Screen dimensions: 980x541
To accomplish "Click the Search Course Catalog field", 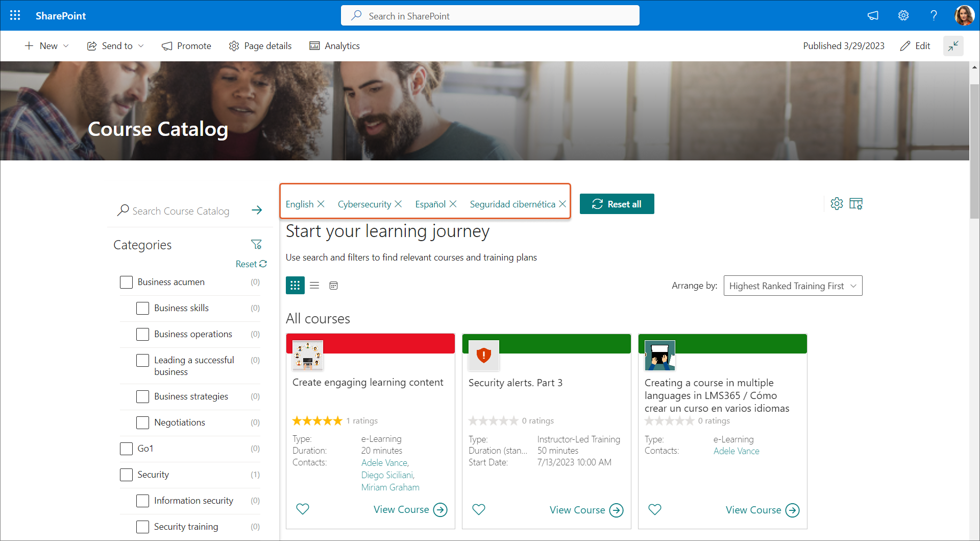I will (181, 211).
